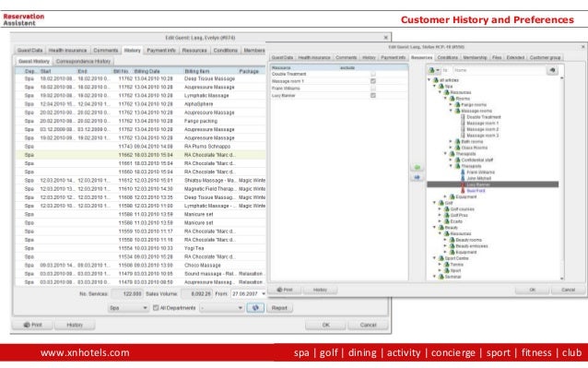The image size is (588, 368).
Task: Click the red person icon beside highlighted Lucy Banner
Action: point(463,184)
